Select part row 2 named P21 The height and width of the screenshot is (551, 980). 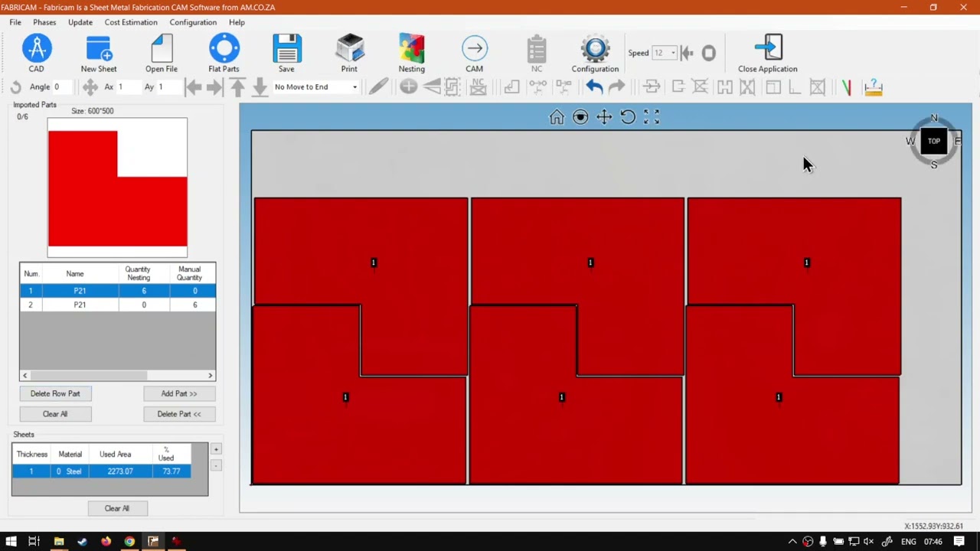[118, 305]
